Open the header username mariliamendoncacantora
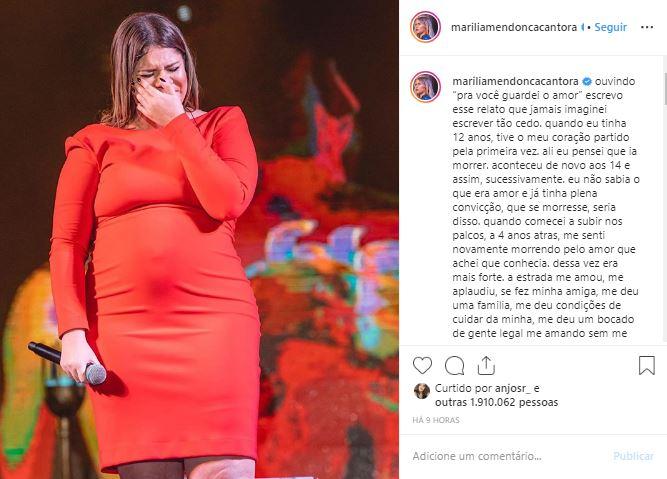Image resolution: width=667 pixels, height=479 pixels. pos(514,27)
